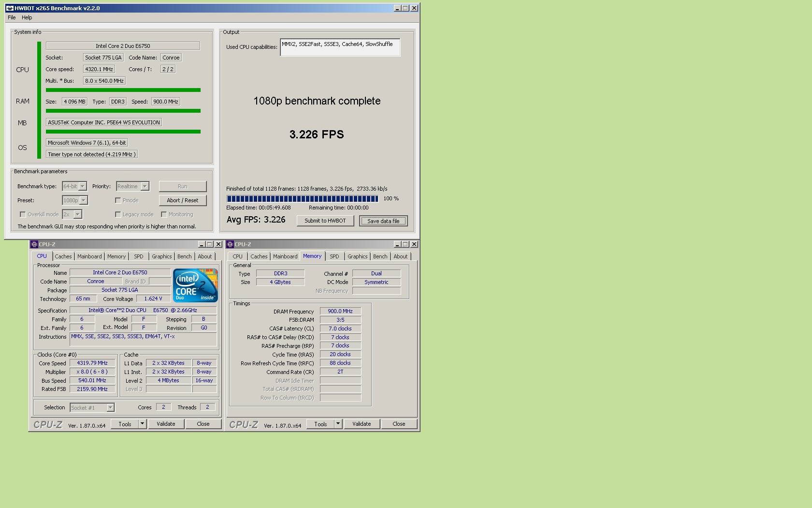This screenshot has height=508, width=812.
Task: Click the Core Speed 4319.79 MHz field
Action: point(92,363)
